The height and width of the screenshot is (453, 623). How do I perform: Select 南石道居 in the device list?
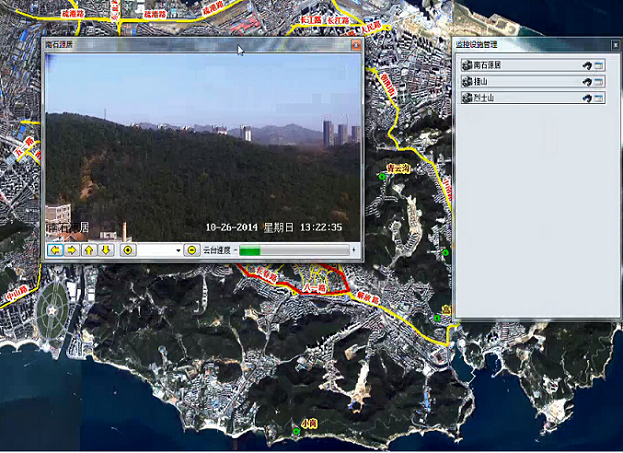[x=490, y=65]
